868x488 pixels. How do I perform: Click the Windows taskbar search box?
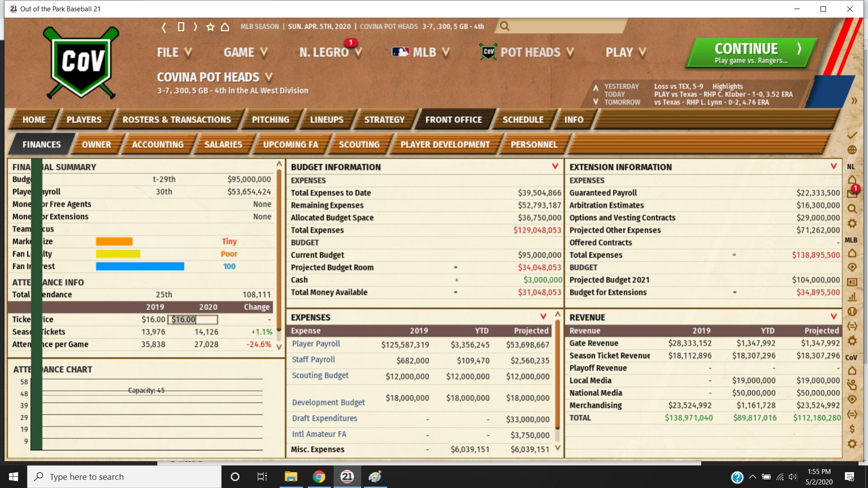[124, 477]
